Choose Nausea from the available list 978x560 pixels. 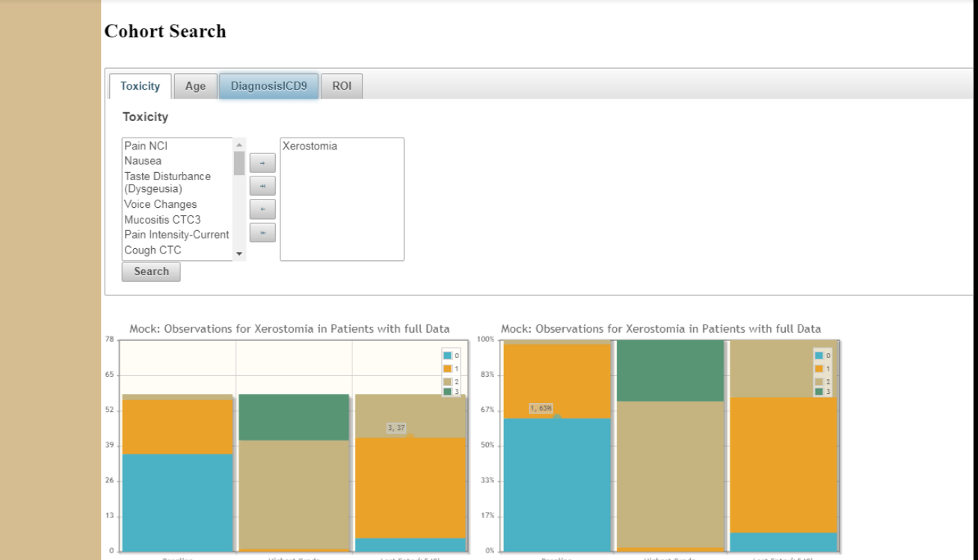[143, 161]
